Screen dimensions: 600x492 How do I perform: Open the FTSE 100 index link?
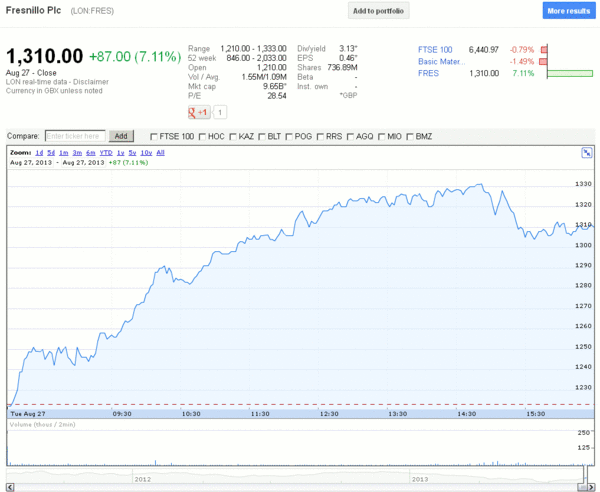point(435,50)
